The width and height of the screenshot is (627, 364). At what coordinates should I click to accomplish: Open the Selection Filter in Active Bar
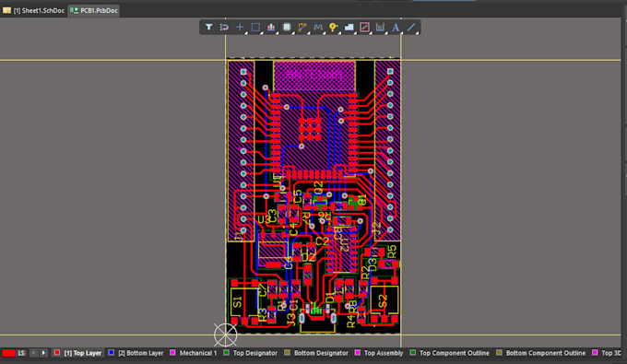click(x=208, y=27)
